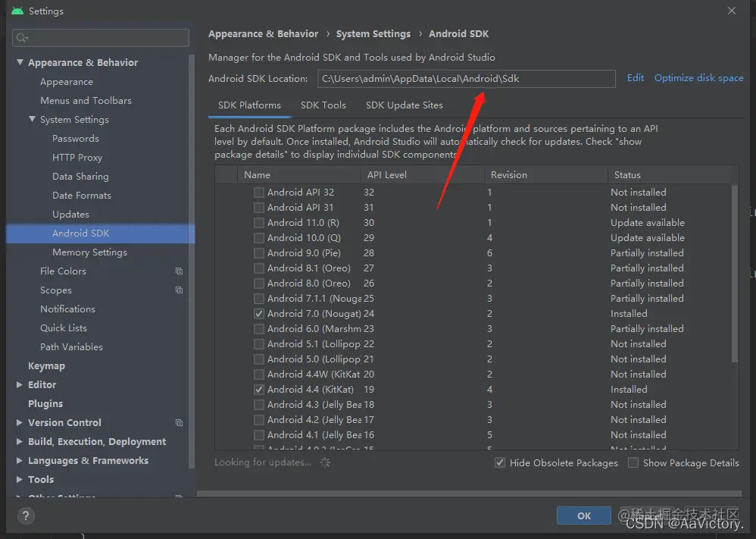756x539 pixels.
Task: Open Date Formats settings
Action: 82,195
